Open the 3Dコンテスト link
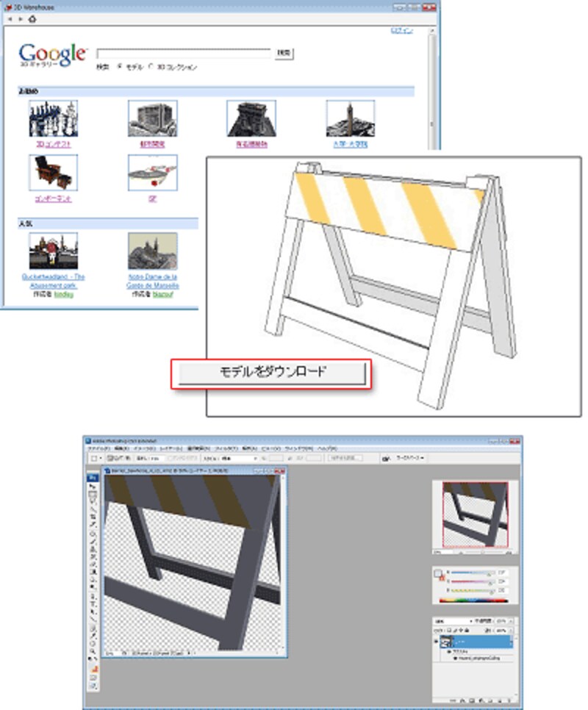The width and height of the screenshot is (588, 710). click(54, 144)
